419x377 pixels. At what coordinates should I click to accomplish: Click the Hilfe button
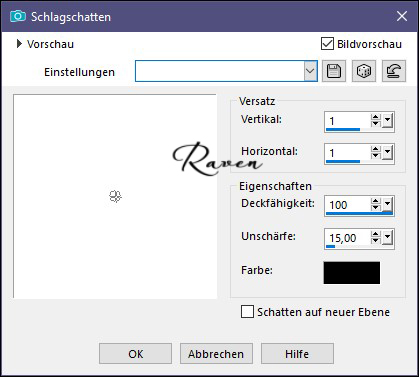pos(297,354)
